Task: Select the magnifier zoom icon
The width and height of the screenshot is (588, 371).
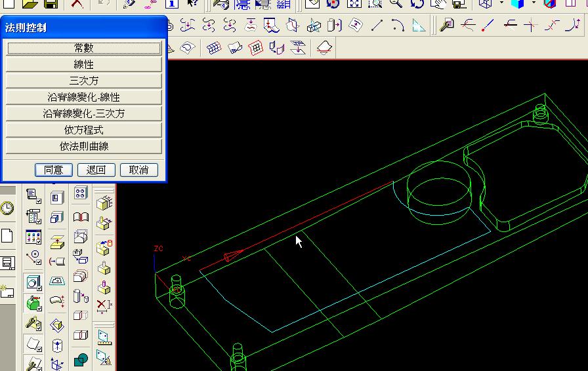Action: [x=396, y=4]
